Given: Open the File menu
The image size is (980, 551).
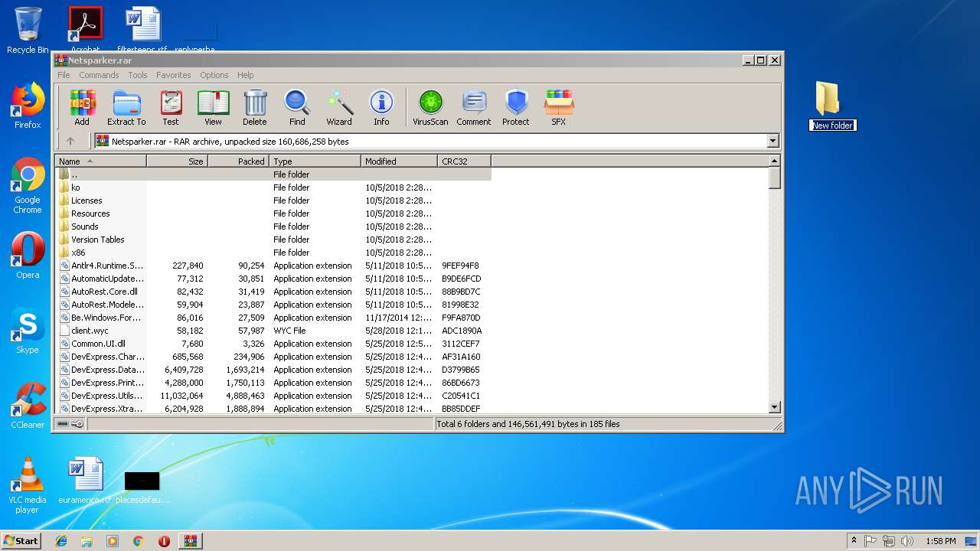Looking at the screenshot, I should (64, 75).
